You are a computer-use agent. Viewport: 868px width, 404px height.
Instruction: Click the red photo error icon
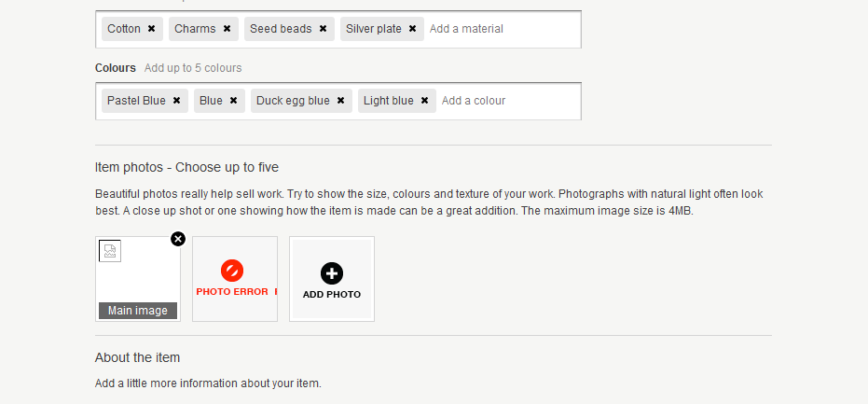point(232,271)
